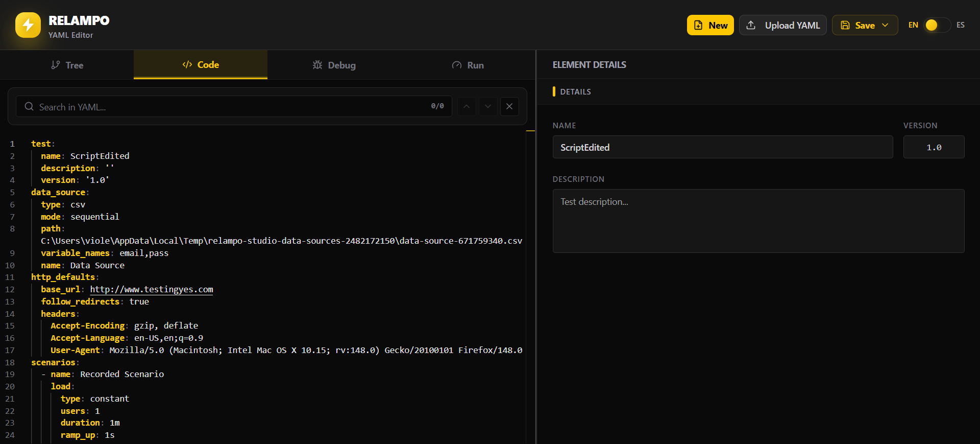Viewport: 980px width, 444px height.
Task: Click the Upload YAML button
Action: (782, 25)
